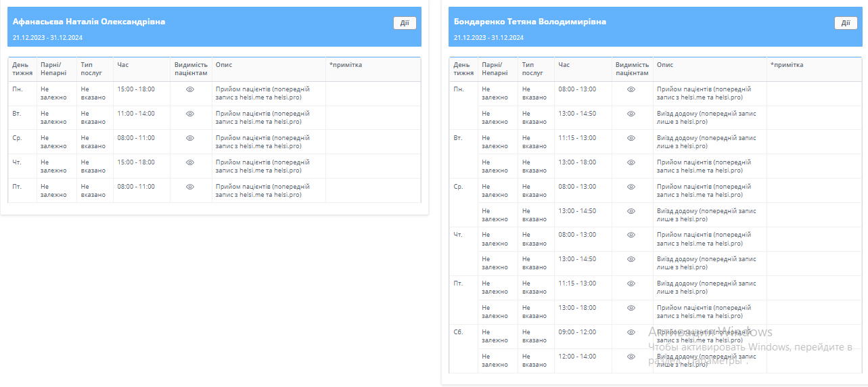Click Не вказано in Афанасьєва Friday row

pos(93,191)
